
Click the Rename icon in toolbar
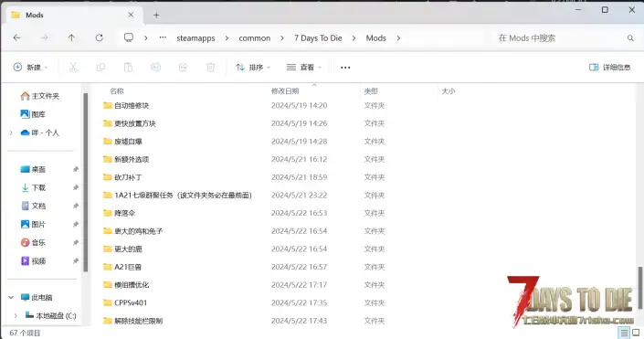[155, 67]
